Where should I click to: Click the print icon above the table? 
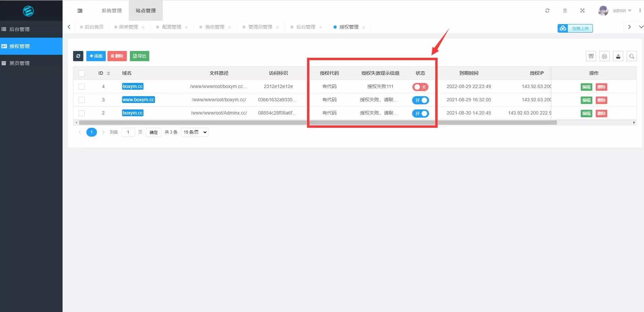pyautogui.click(x=604, y=56)
